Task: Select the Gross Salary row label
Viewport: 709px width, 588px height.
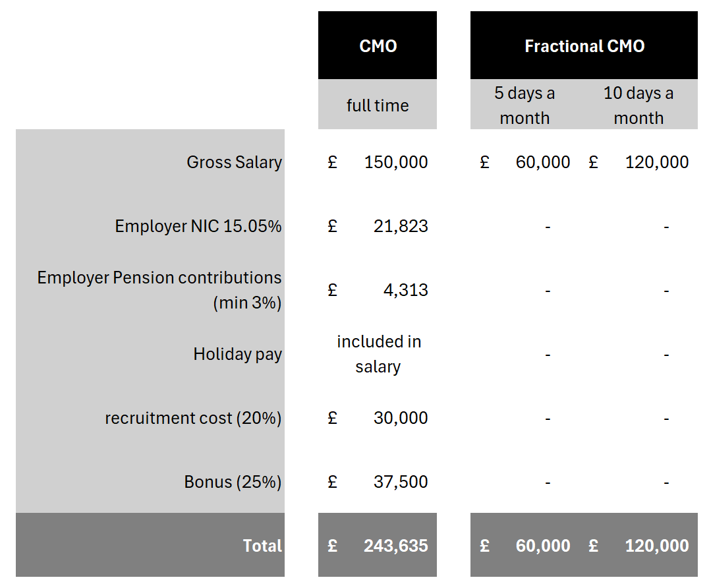Action: 234,162
